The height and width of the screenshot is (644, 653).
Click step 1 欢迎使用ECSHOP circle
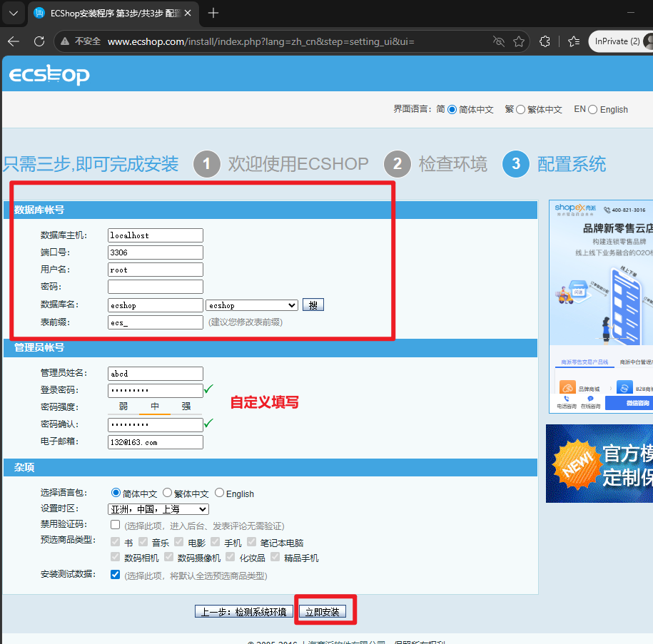(206, 163)
